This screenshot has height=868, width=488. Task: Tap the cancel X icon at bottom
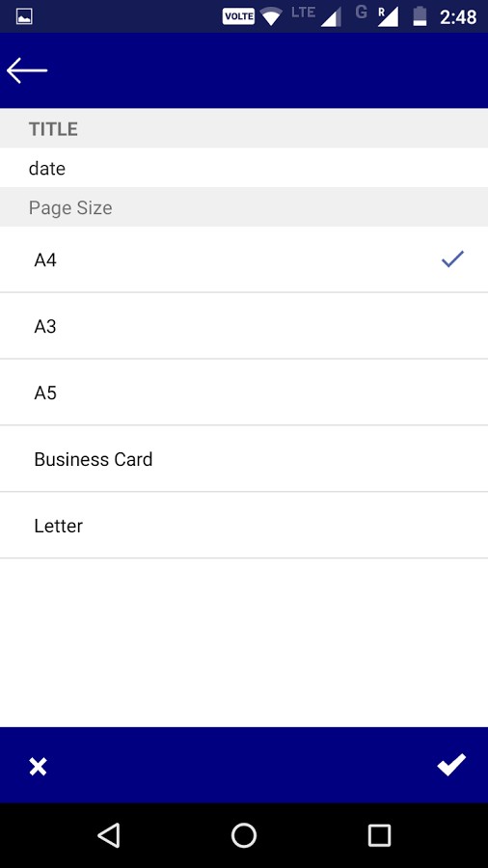38,767
